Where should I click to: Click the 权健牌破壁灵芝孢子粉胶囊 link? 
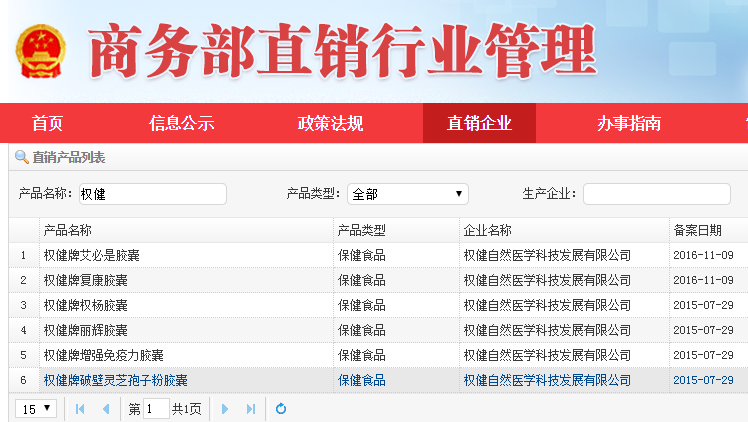pos(115,380)
